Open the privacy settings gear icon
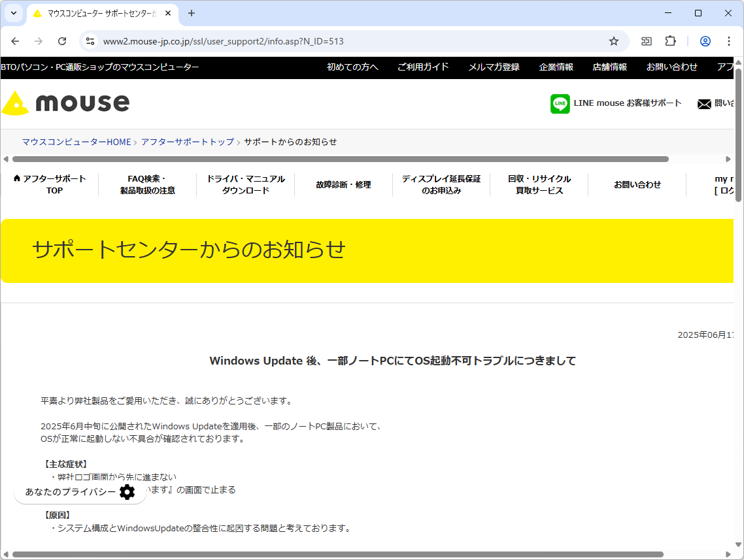This screenshot has height=560, width=744. (x=128, y=492)
